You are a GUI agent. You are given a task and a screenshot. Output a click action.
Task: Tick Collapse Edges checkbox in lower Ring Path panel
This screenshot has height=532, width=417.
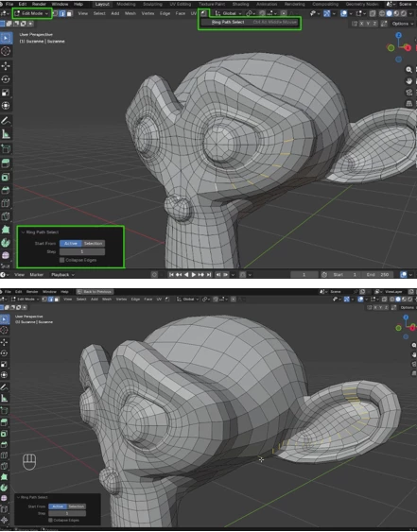tap(50, 520)
